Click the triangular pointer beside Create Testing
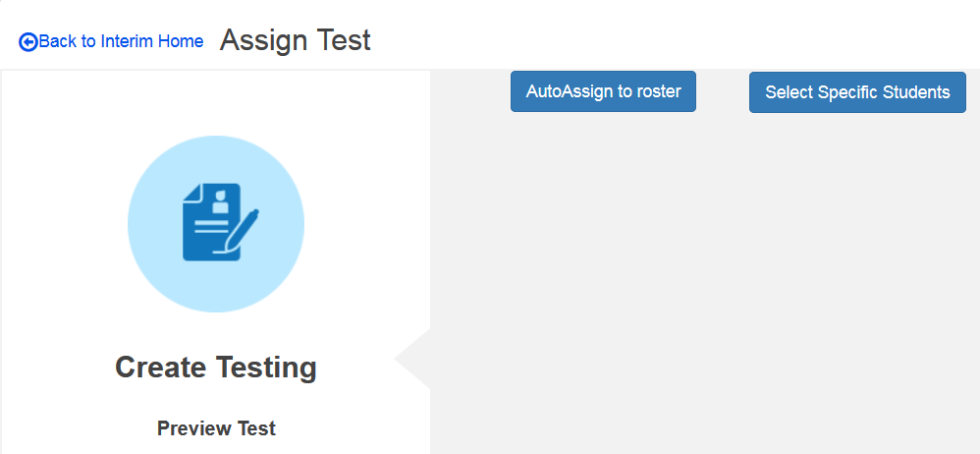This screenshot has height=454, width=980. click(x=414, y=360)
